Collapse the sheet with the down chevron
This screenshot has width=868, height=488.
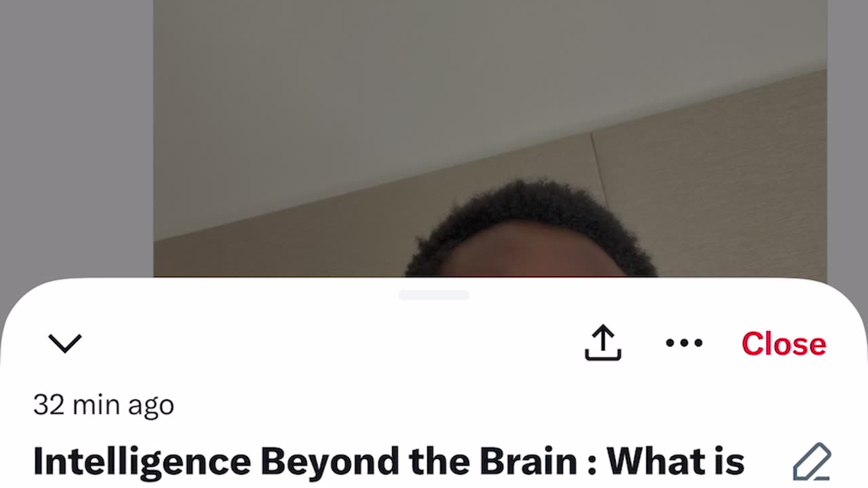(65, 343)
